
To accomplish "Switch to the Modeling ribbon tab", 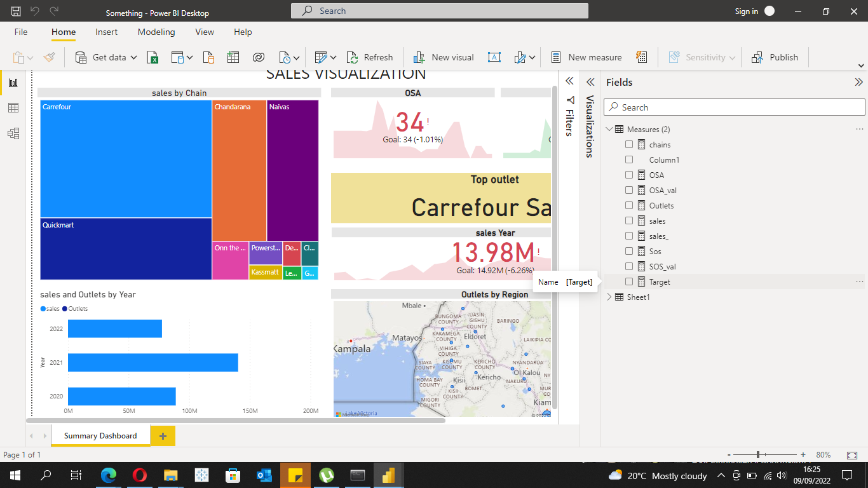I will coord(156,32).
